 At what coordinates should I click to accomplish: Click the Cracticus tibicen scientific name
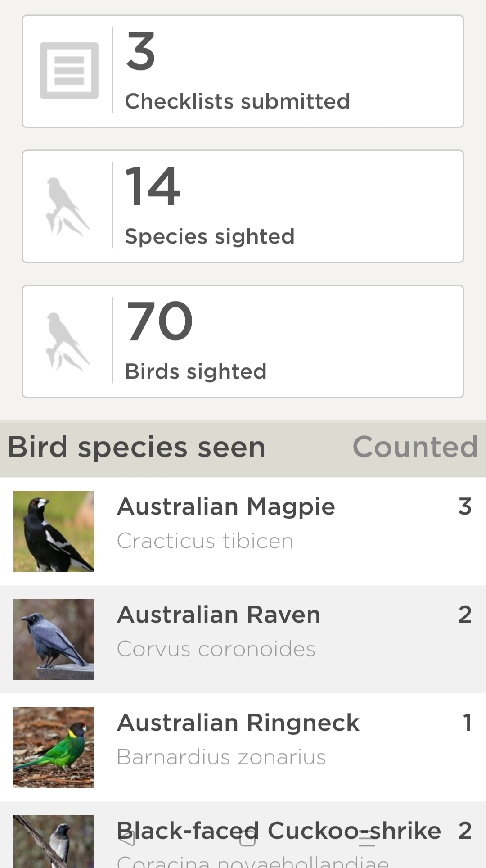[x=205, y=541]
